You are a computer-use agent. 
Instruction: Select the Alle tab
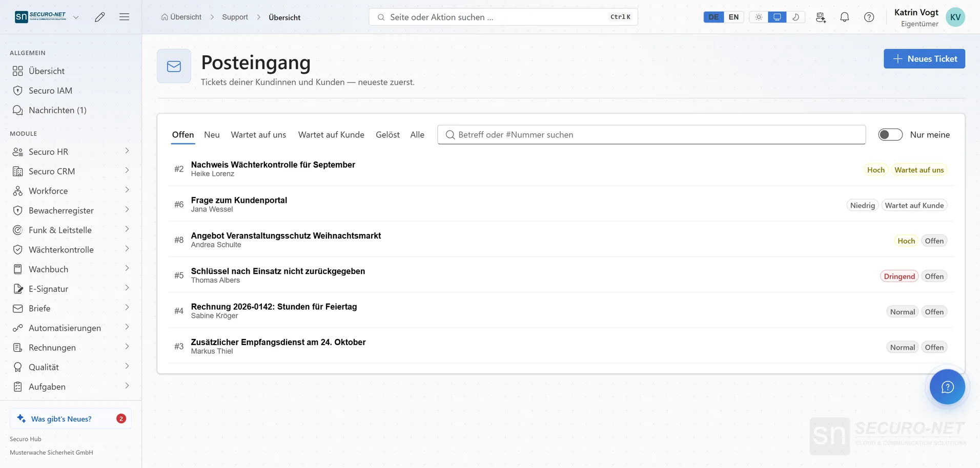coord(417,135)
